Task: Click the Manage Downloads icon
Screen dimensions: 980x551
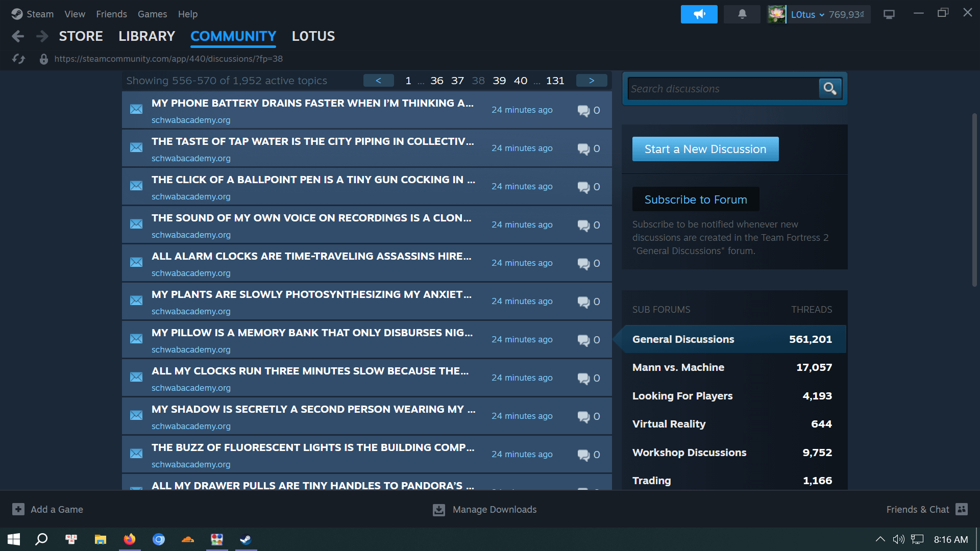Action: [439, 510]
